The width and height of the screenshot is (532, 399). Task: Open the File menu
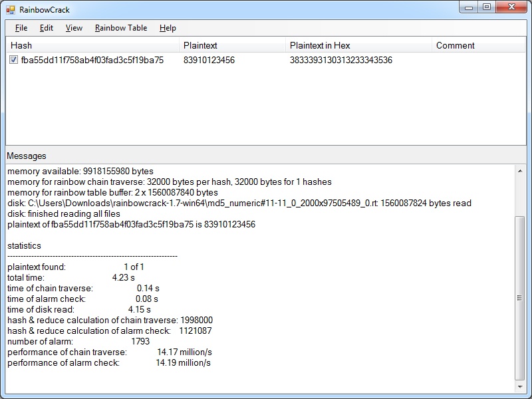click(x=21, y=28)
